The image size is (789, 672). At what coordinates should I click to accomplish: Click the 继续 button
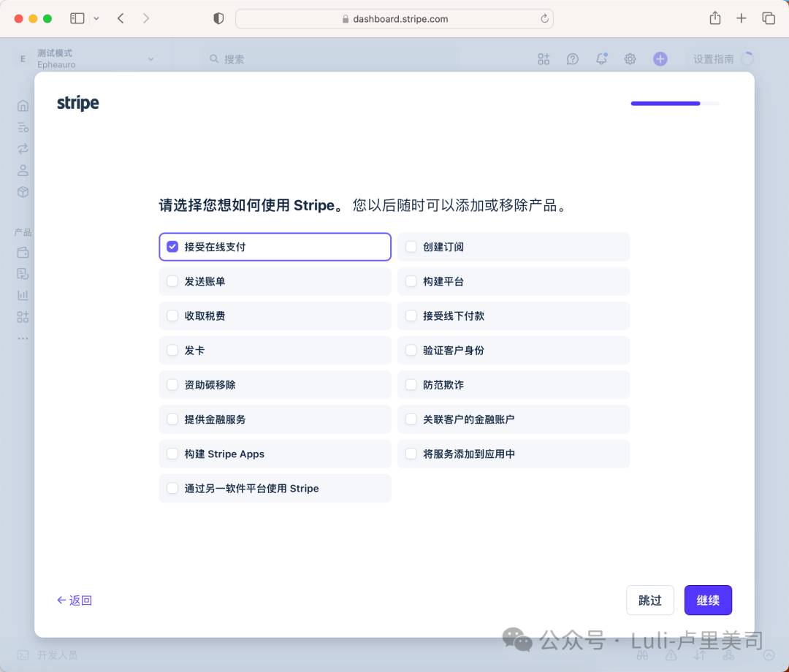[707, 600]
